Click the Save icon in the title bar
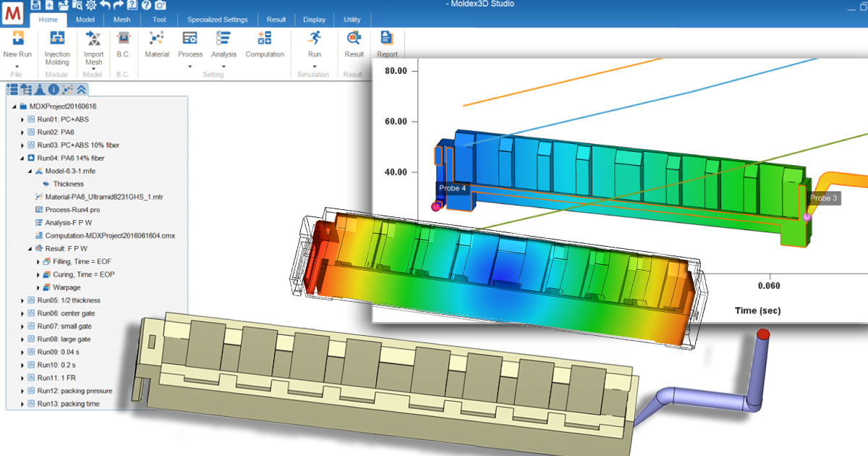This screenshot has width=868, height=456. (37, 5)
